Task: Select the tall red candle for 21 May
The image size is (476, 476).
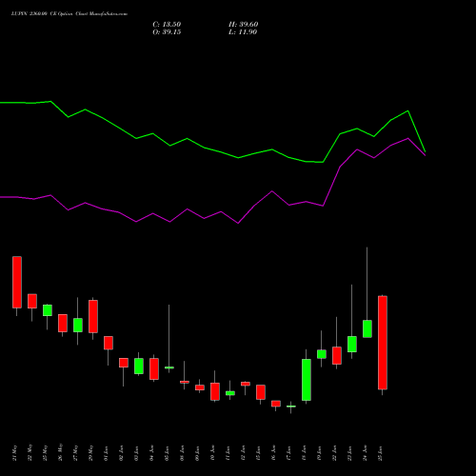Action: click(17, 282)
